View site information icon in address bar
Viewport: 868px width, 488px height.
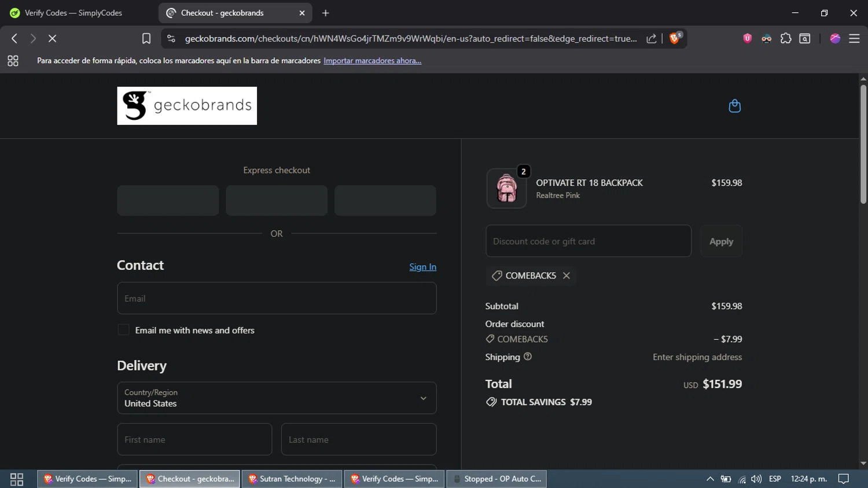click(171, 38)
